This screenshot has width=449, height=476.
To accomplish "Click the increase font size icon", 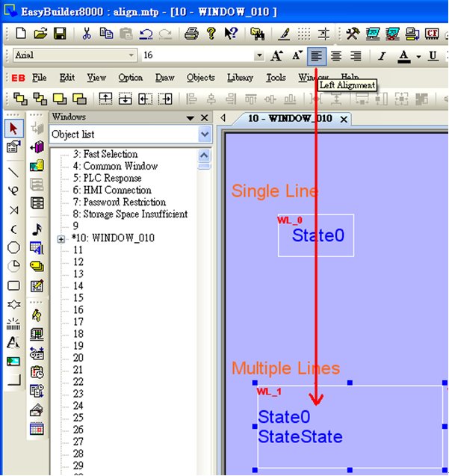I will (x=276, y=56).
